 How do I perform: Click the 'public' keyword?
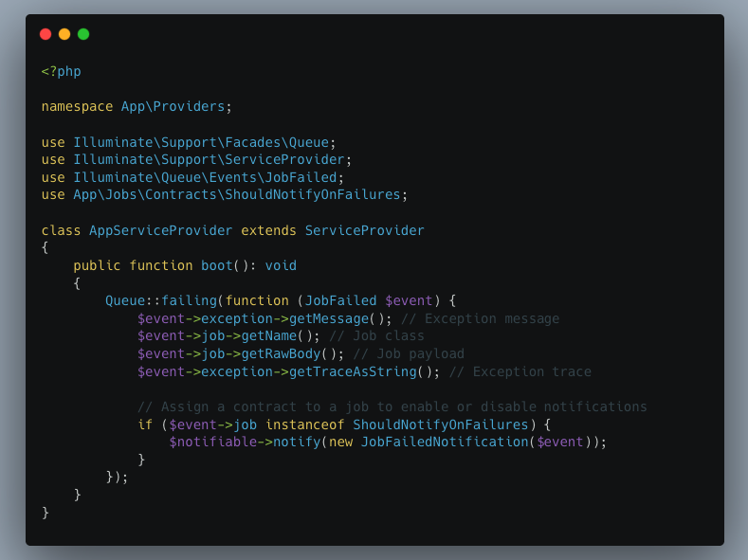pos(97,265)
